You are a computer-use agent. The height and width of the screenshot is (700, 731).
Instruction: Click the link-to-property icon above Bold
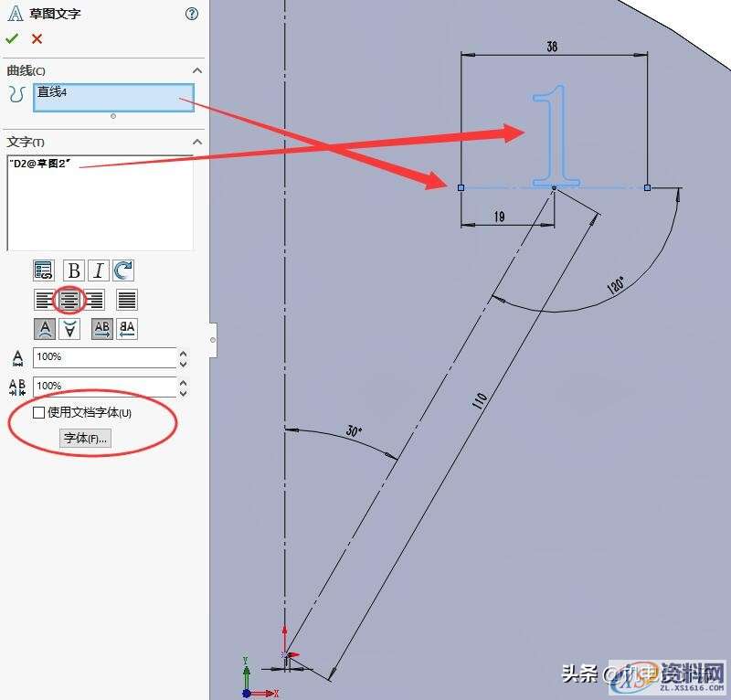tap(43, 270)
